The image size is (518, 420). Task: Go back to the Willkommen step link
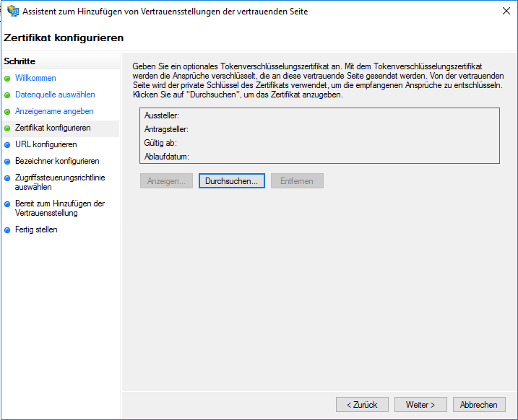35,78
